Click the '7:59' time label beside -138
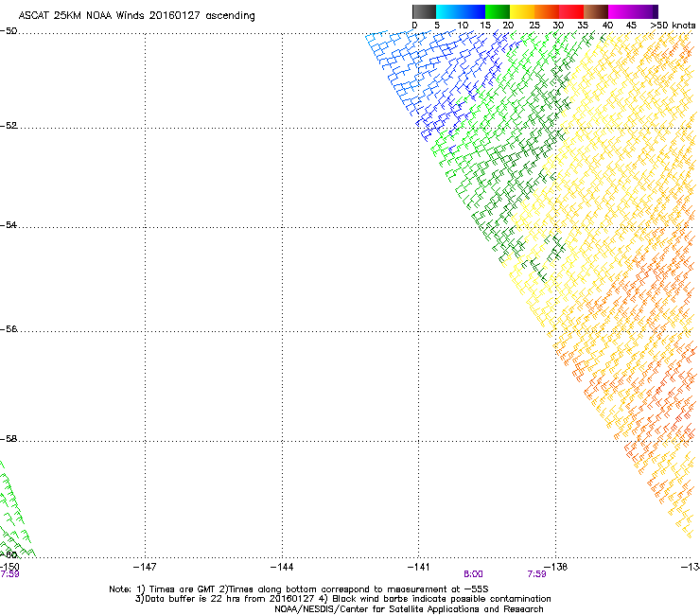Viewport: 700px width, 615px height. [536, 574]
